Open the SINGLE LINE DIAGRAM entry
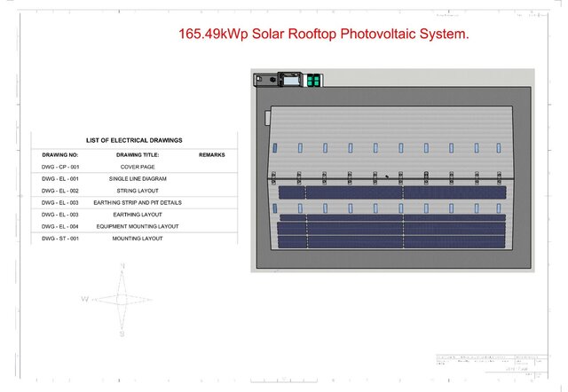568x392 pixels. point(138,179)
